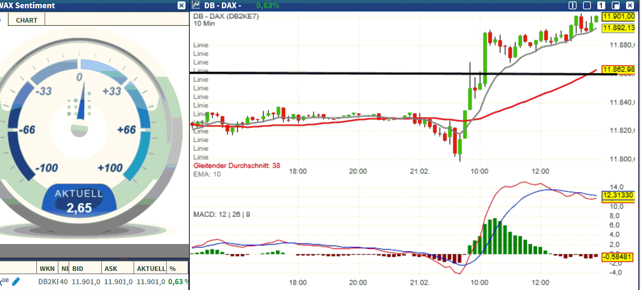Click the DB - DAX (DB2KE7) chart heading
This screenshot has width=644, height=290.
(x=226, y=16)
